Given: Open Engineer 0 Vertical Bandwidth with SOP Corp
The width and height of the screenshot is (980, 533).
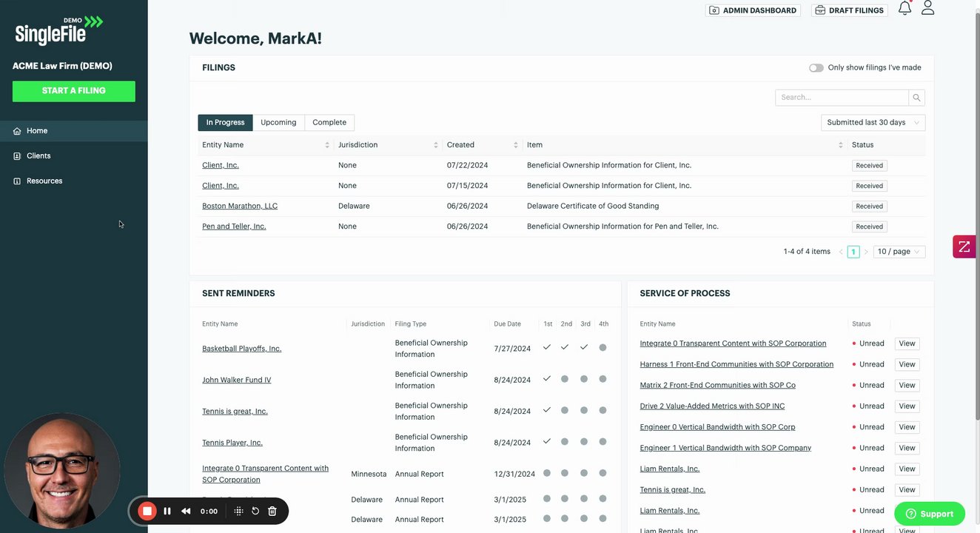Looking at the screenshot, I should [718, 427].
